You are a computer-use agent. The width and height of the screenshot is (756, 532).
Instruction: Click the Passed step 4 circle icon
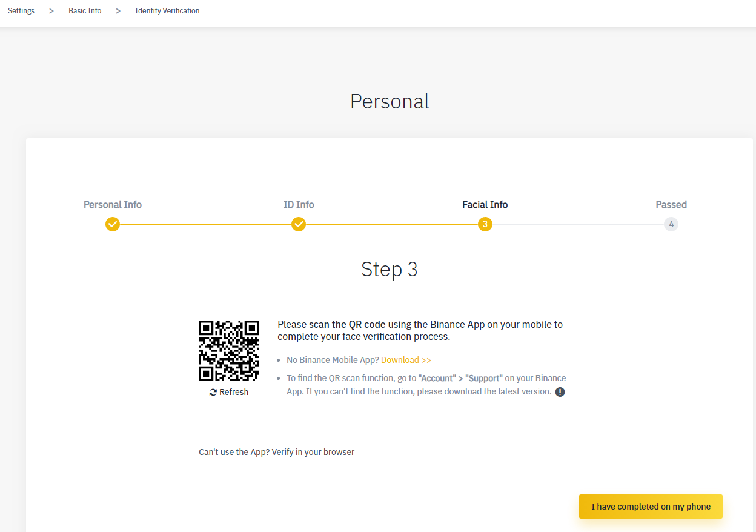[671, 224]
